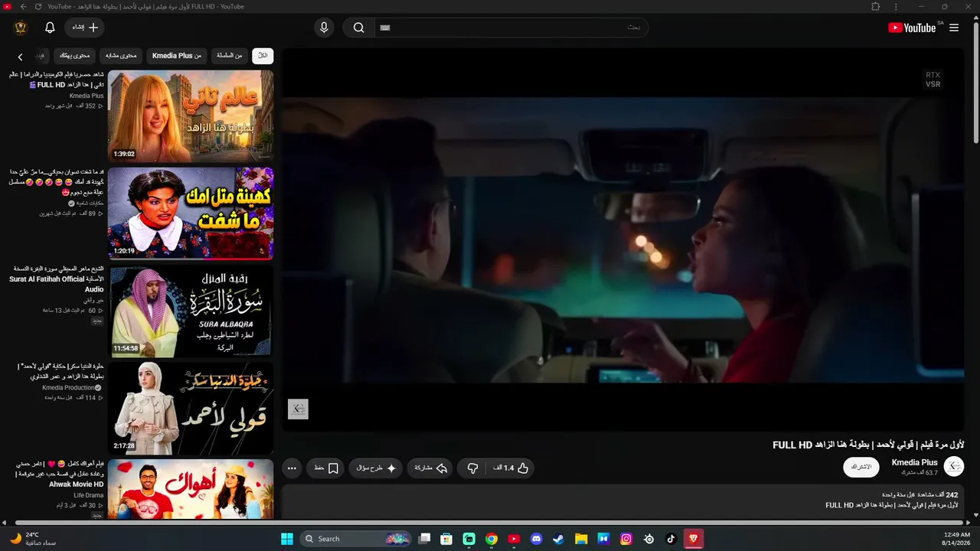The image size is (980, 551).
Task: Share the video via مشاركة button
Action: tap(430, 468)
